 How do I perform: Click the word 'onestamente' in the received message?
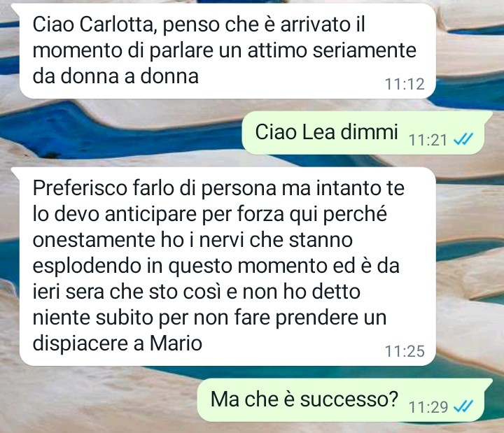point(94,240)
